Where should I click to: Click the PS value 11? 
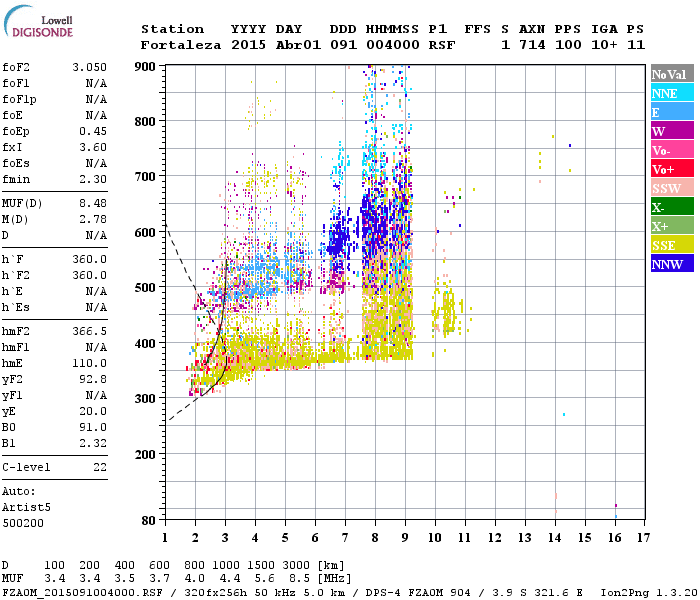pos(636,45)
